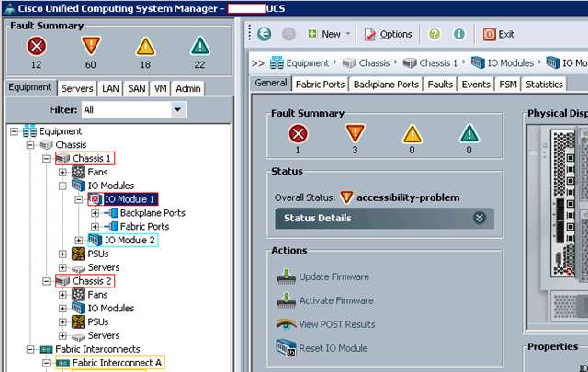Open the Options toolbar button
Image resolution: width=588 pixels, height=372 pixels.
click(388, 34)
